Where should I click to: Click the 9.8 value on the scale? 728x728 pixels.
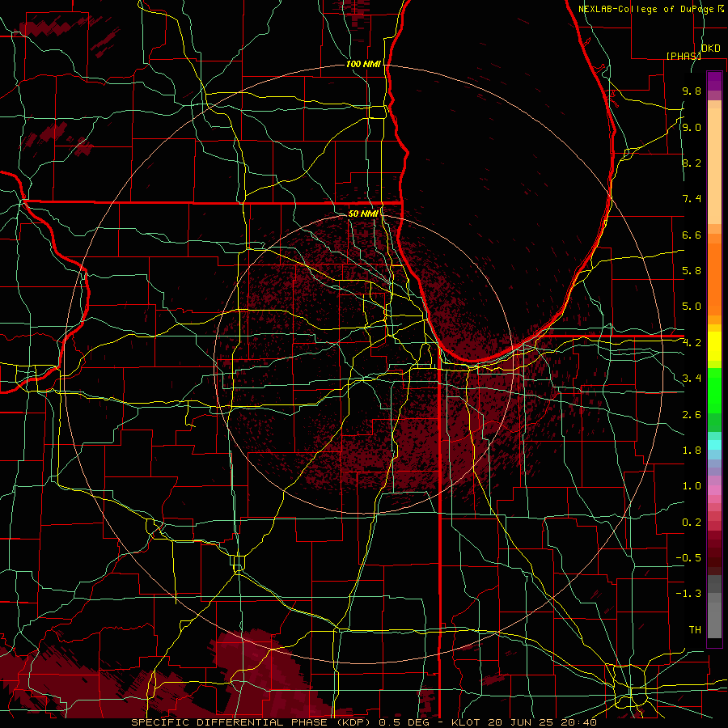(x=692, y=91)
